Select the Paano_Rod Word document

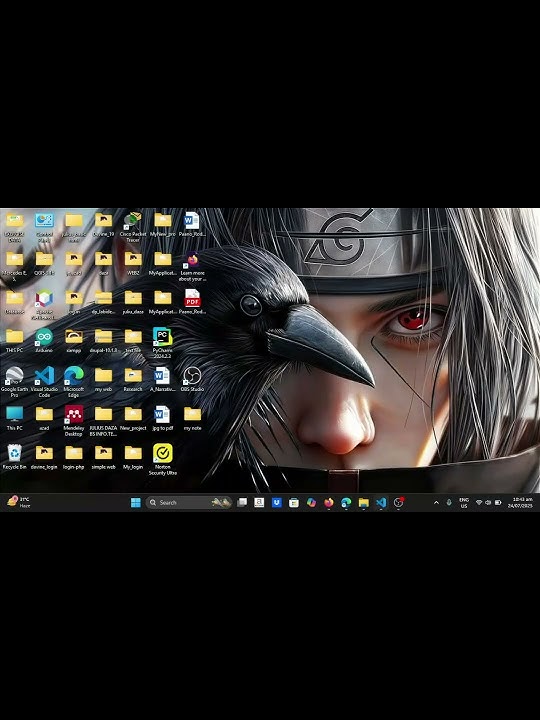coord(192,224)
